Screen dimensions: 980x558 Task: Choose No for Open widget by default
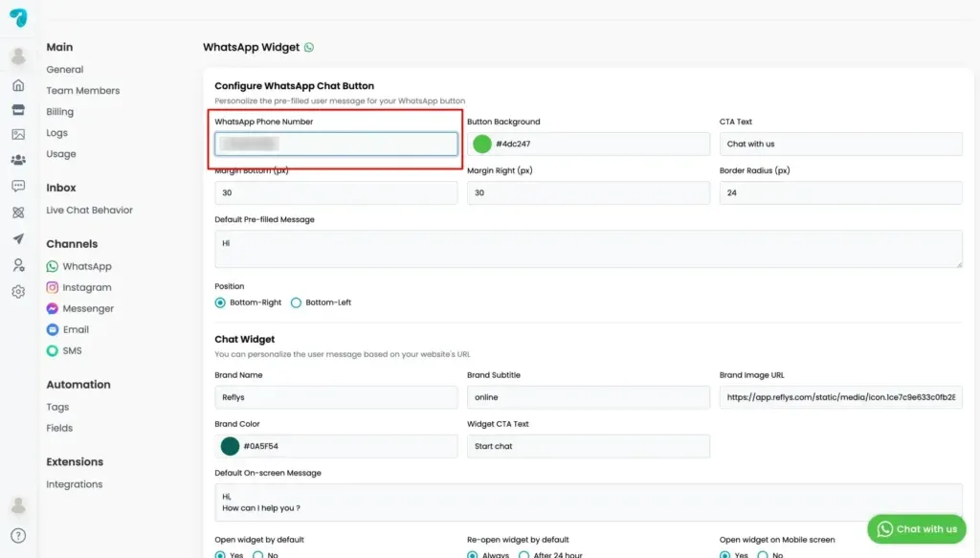tap(257, 555)
